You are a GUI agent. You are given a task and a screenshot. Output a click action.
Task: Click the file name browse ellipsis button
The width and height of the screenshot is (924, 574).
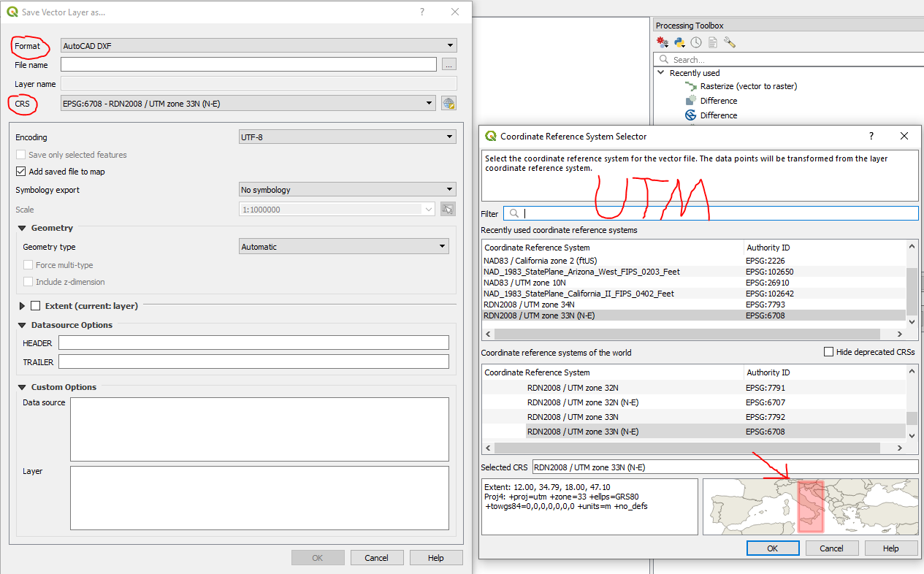[449, 65]
